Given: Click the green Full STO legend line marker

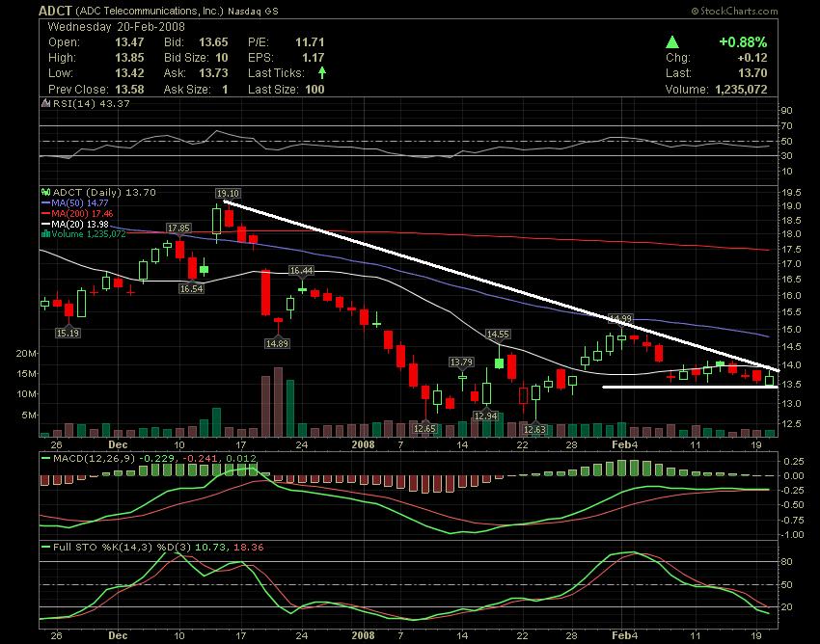Looking at the screenshot, I should [46, 548].
